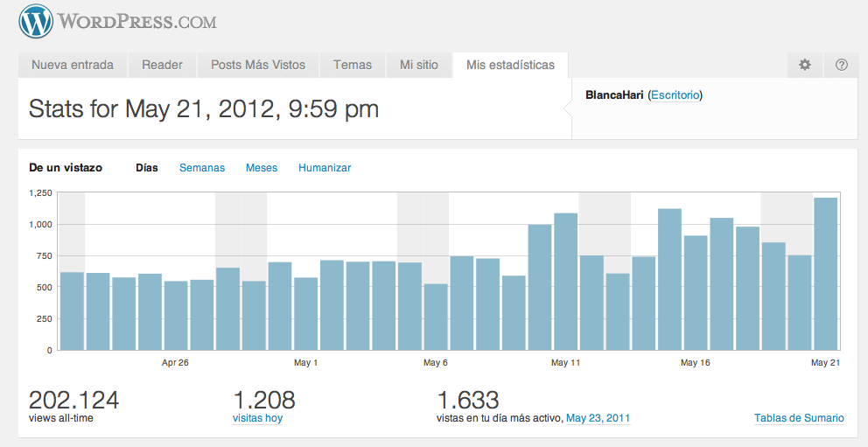Open the Nueva entrada tab

pyautogui.click(x=73, y=65)
